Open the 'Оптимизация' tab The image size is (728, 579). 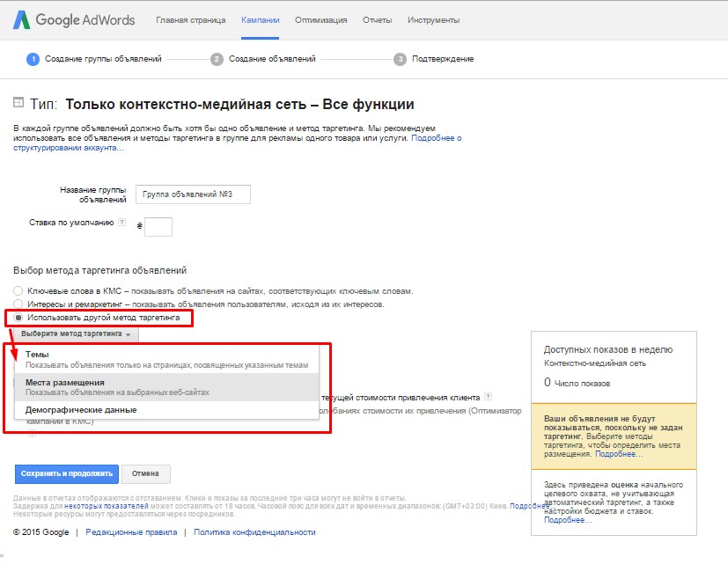(320, 20)
